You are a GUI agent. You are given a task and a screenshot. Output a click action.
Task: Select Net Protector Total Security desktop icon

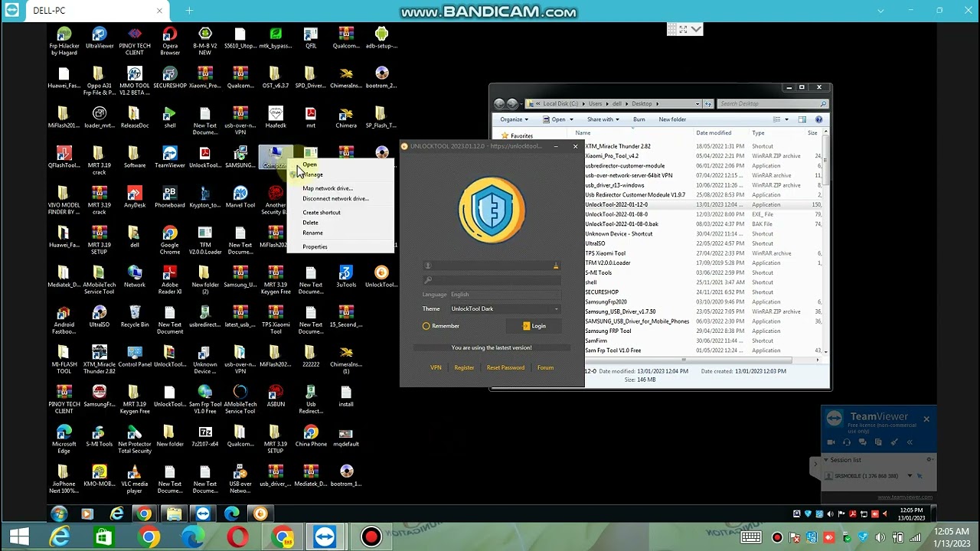135,439
